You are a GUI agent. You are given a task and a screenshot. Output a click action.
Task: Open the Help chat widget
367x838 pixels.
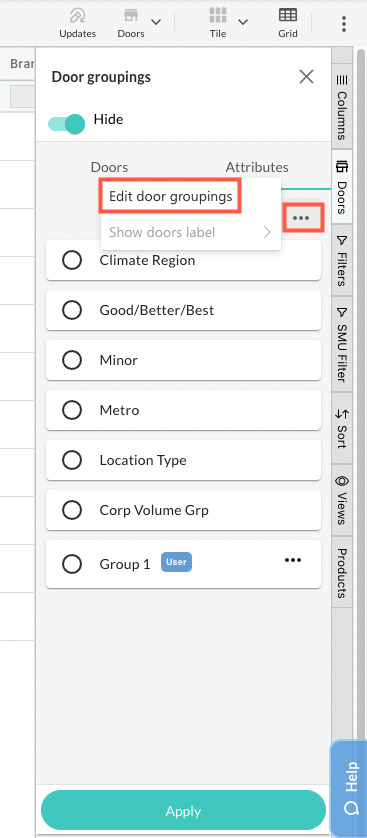[349, 788]
